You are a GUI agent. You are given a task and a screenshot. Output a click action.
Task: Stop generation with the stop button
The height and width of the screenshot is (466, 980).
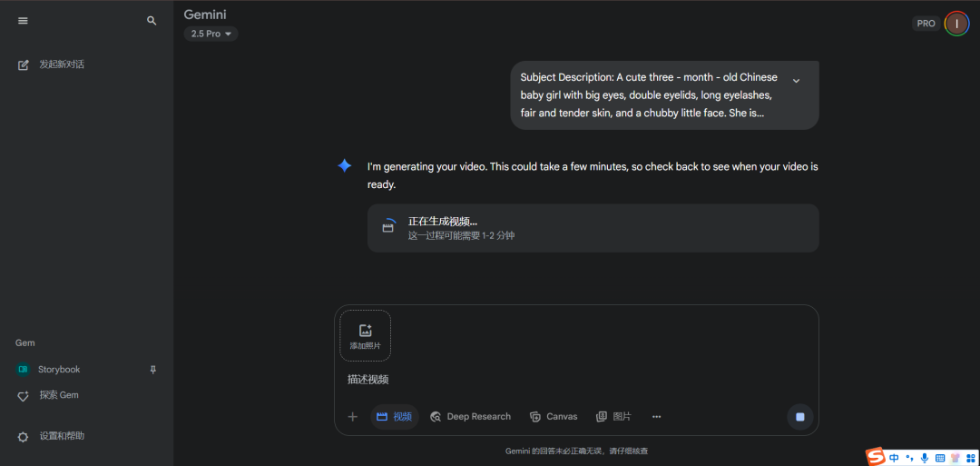pos(799,417)
